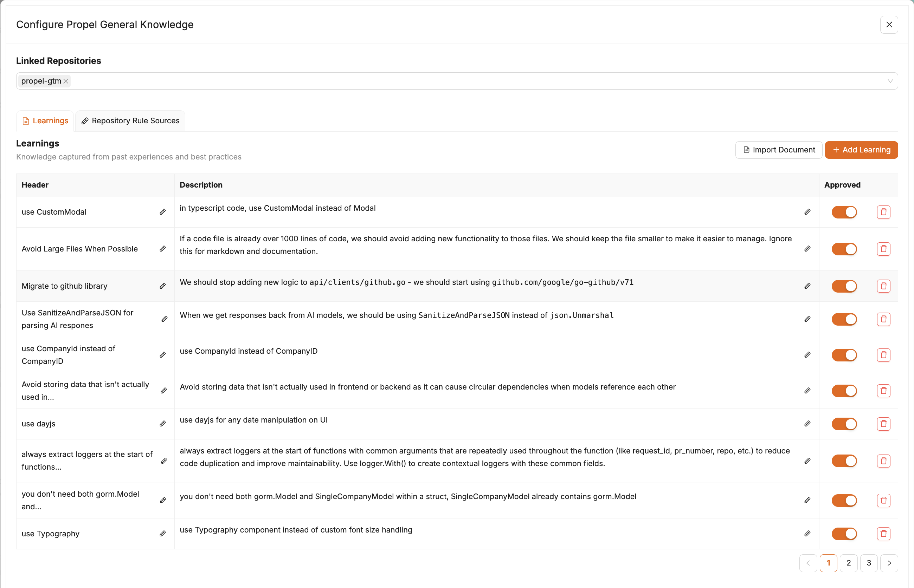914x588 pixels.
Task: Open the Linked Repositories dropdown
Action: pyautogui.click(x=890, y=80)
